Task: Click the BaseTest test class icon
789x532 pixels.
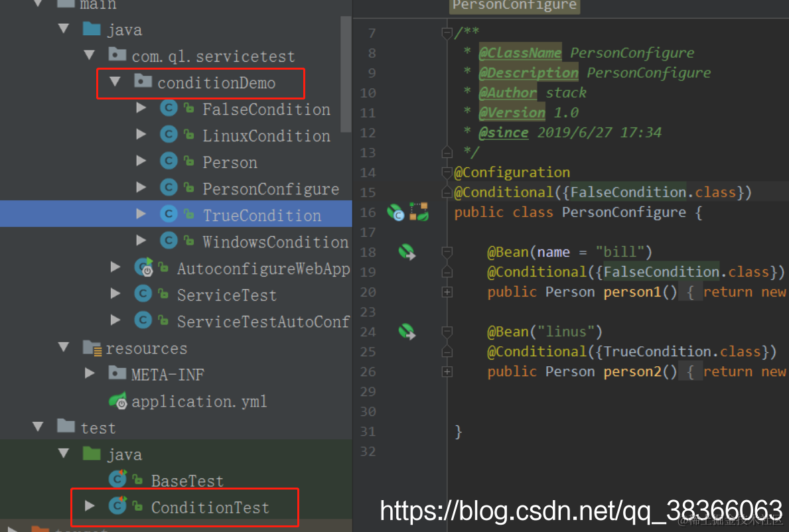Action: 117,479
